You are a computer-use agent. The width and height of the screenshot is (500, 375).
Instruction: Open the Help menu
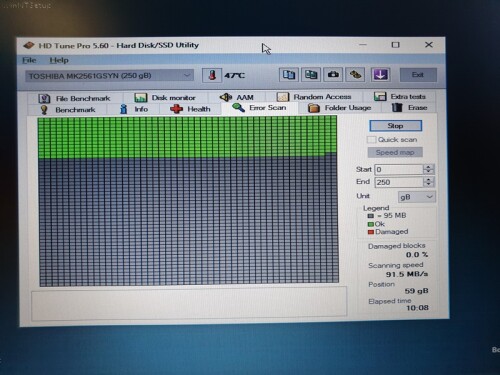point(59,60)
